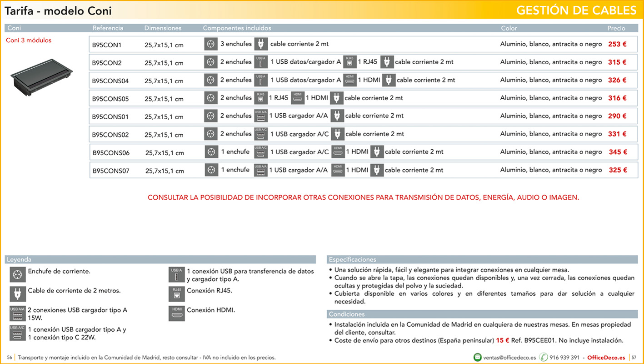Click the USB A/A icon in the B95CONS01 row
The width and height of the screenshot is (644, 364).
click(x=261, y=116)
